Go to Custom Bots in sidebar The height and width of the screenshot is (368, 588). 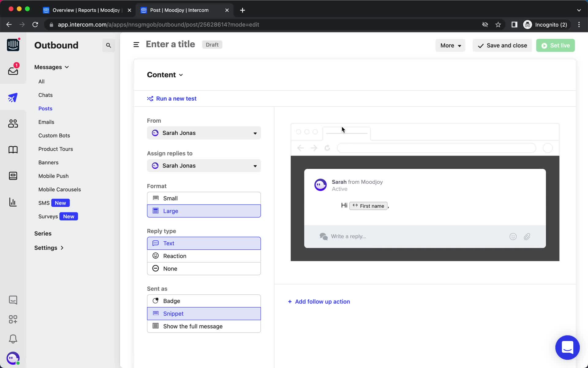pyautogui.click(x=54, y=136)
